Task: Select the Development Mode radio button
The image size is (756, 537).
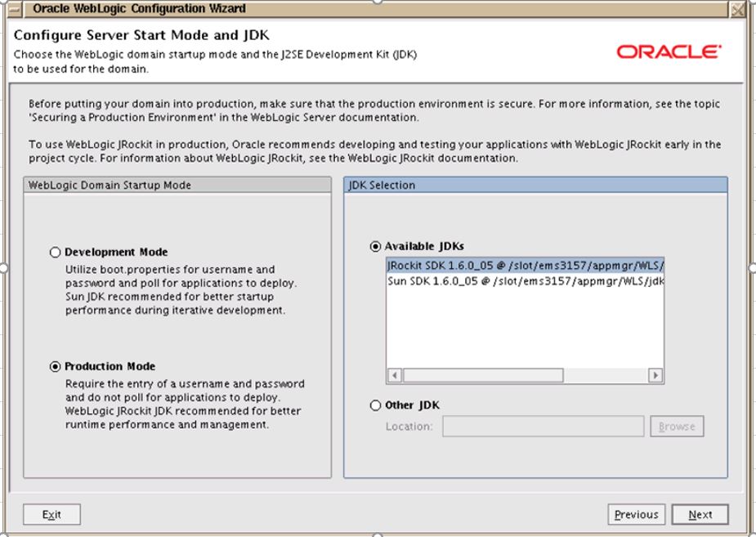Action: coord(55,252)
